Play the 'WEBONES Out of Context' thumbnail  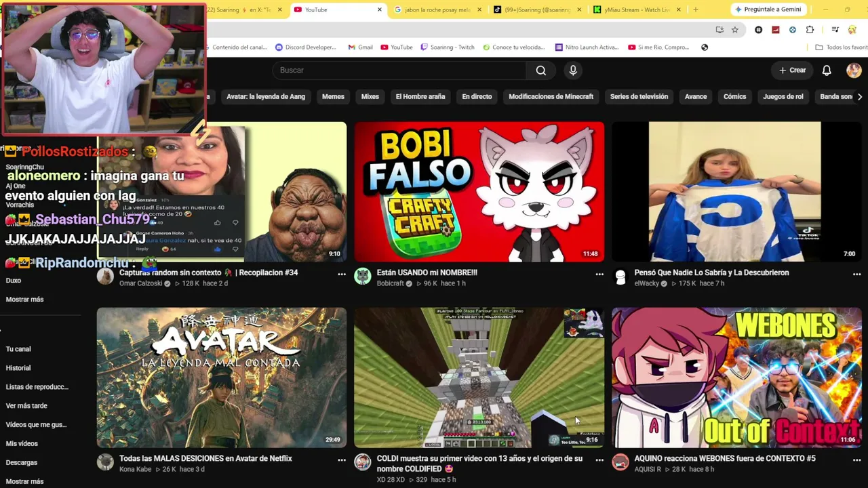click(737, 378)
